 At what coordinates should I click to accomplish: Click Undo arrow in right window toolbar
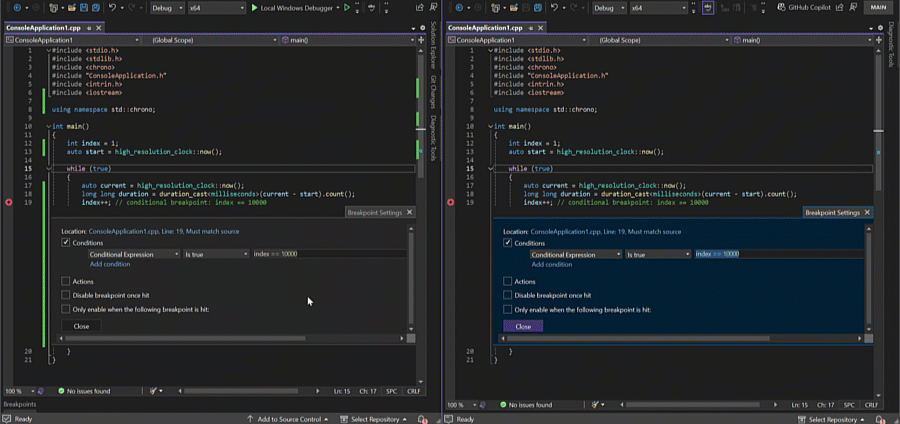pos(553,8)
